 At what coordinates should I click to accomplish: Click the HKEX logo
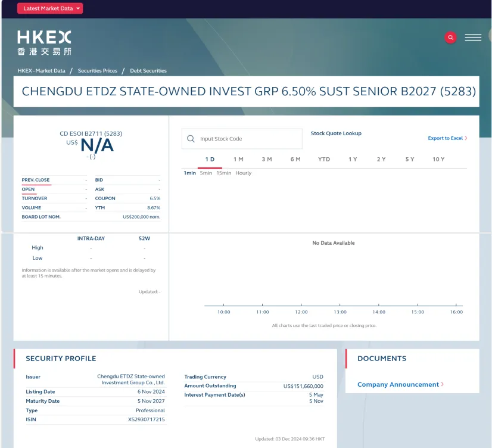coord(44,43)
